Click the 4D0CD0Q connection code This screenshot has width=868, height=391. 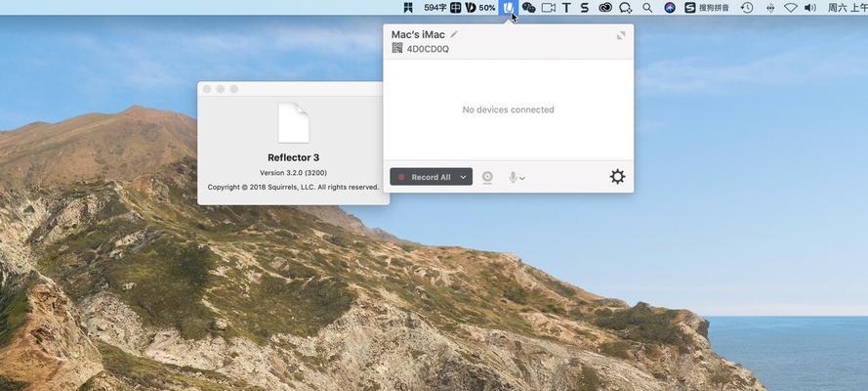click(x=428, y=49)
